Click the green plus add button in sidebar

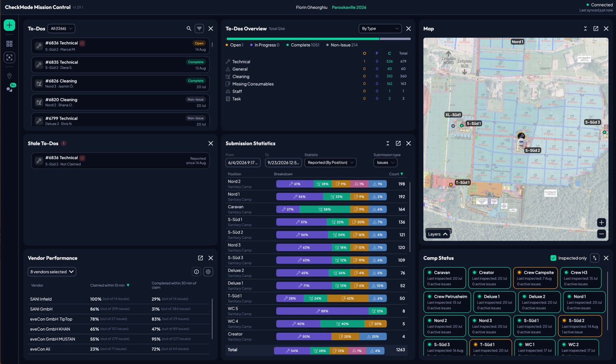click(9, 25)
